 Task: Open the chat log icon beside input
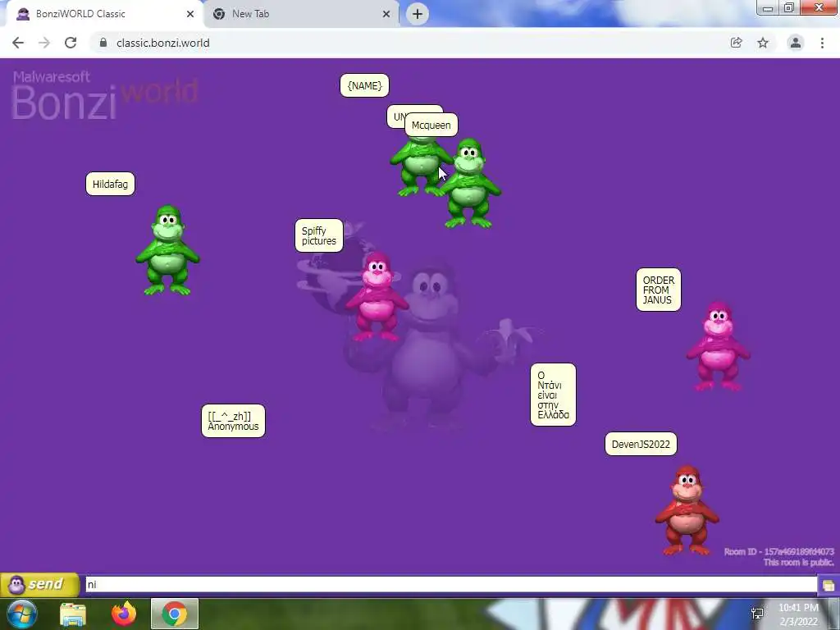[x=829, y=585]
